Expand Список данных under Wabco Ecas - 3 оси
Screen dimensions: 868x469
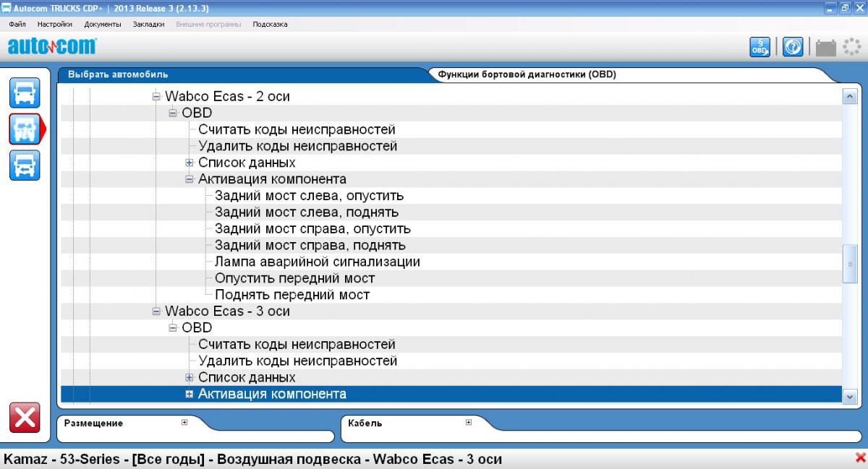[x=190, y=378]
